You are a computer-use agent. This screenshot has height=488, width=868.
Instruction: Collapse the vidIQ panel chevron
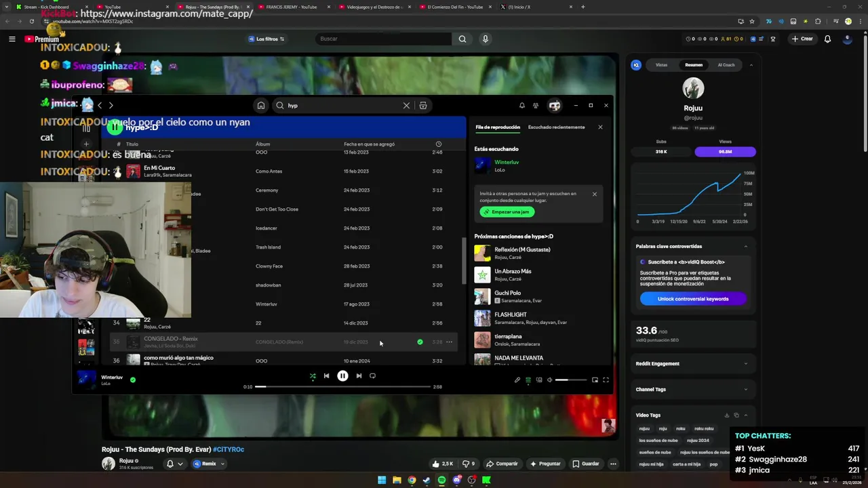[751, 65]
